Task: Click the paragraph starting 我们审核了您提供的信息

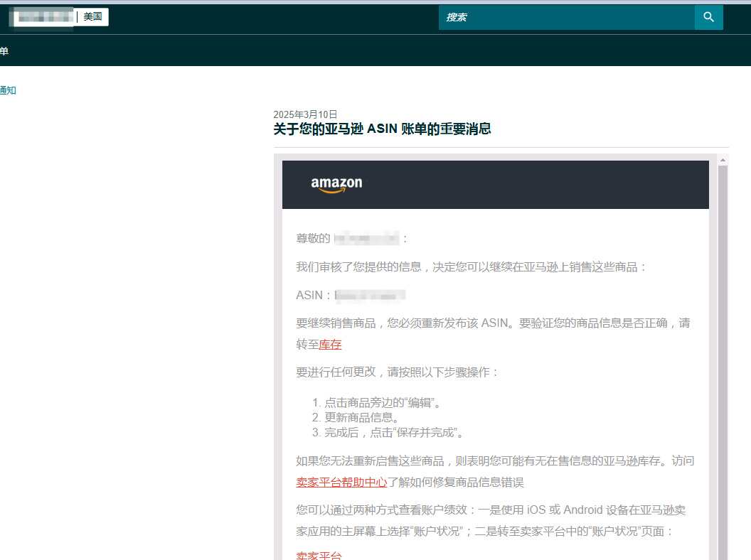Action: click(x=472, y=267)
